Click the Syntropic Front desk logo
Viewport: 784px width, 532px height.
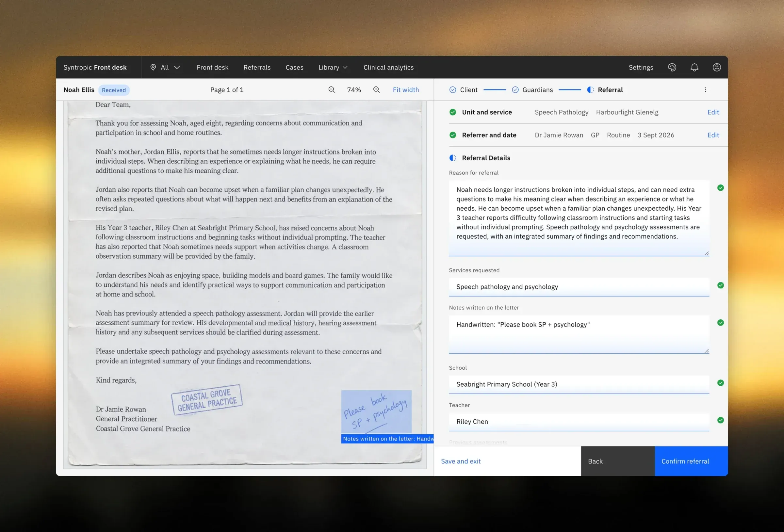pyautogui.click(x=95, y=68)
